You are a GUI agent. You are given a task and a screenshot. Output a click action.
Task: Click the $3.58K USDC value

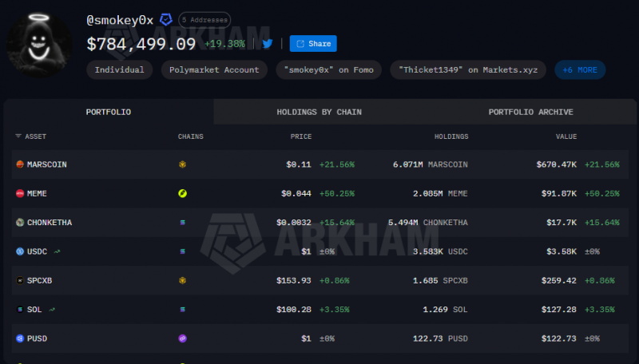coord(562,251)
